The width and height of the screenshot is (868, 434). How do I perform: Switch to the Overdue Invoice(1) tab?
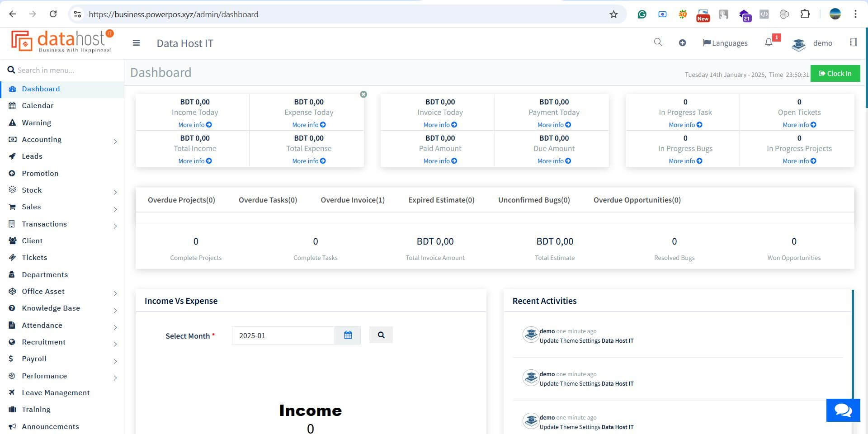tap(353, 200)
